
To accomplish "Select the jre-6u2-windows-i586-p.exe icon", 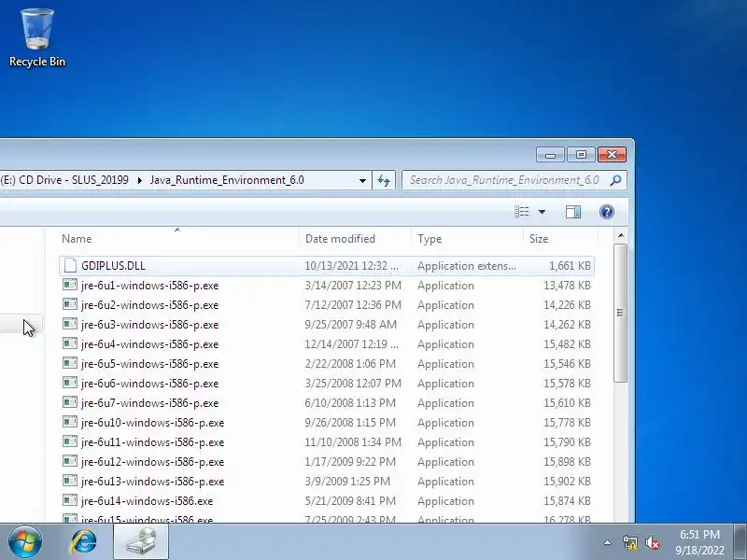I will tap(70, 304).
